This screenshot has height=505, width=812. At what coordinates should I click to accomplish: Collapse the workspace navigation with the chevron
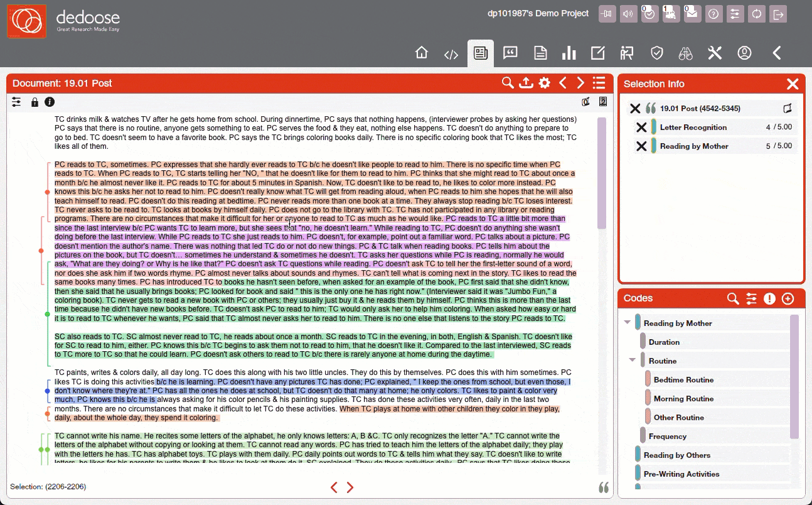(776, 53)
